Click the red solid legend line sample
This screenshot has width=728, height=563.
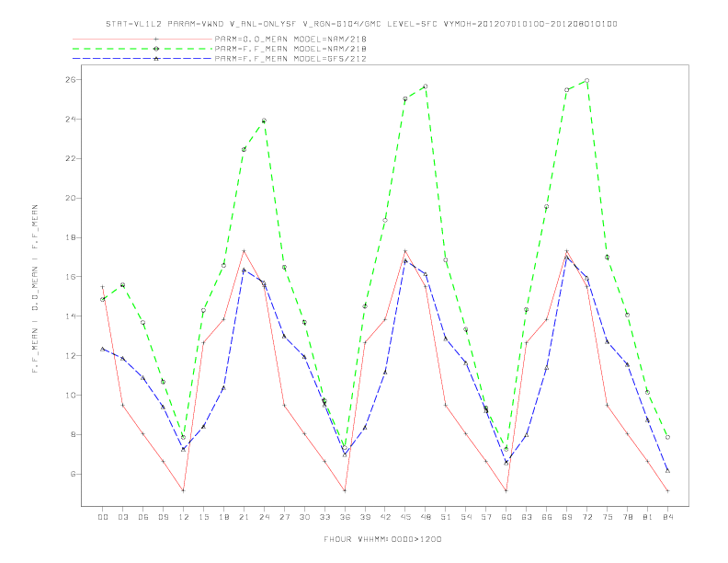[142, 39]
